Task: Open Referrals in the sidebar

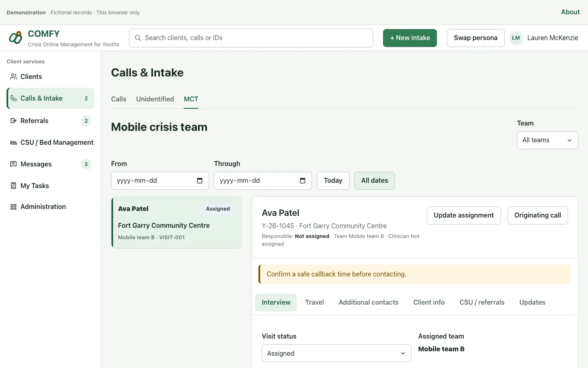Action: click(x=50, y=121)
